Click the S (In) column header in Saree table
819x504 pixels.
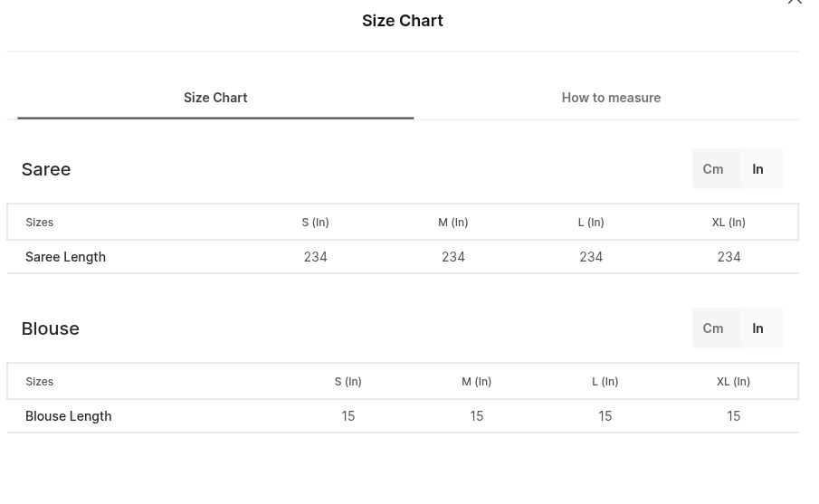click(316, 223)
